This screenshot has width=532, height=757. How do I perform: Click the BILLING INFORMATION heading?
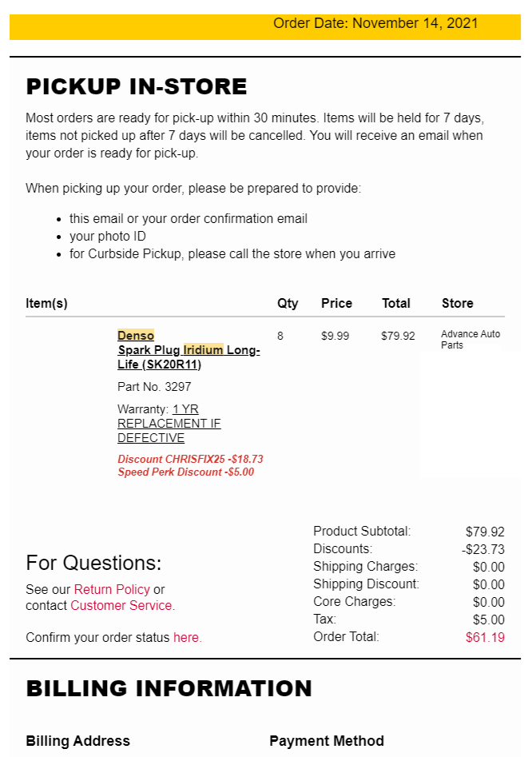(169, 688)
